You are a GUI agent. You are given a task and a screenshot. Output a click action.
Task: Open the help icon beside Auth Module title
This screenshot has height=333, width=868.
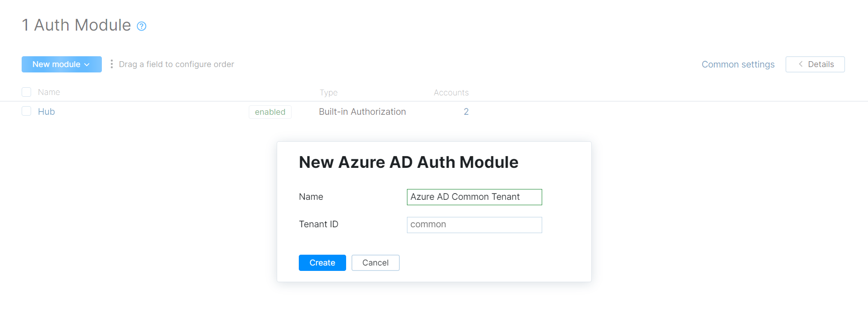pos(142,26)
